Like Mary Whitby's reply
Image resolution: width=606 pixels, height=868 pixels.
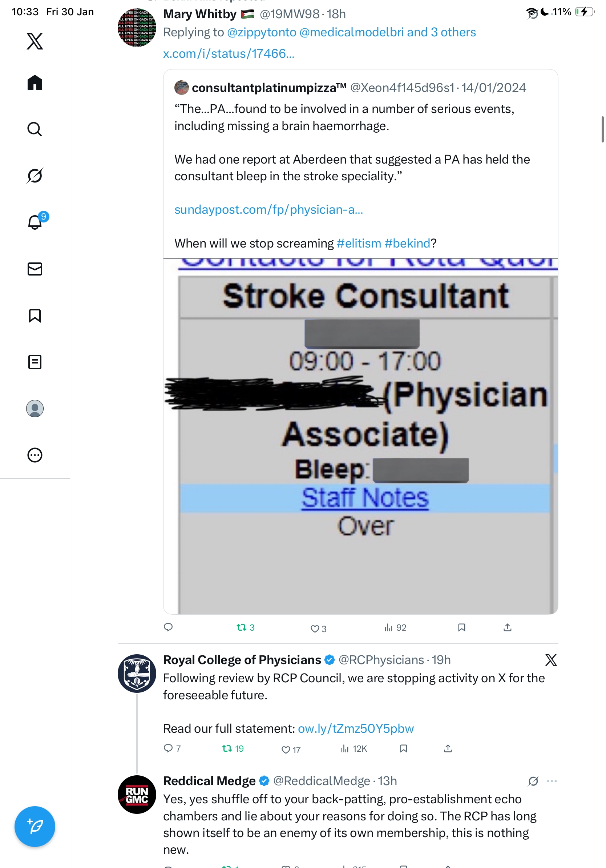315,628
